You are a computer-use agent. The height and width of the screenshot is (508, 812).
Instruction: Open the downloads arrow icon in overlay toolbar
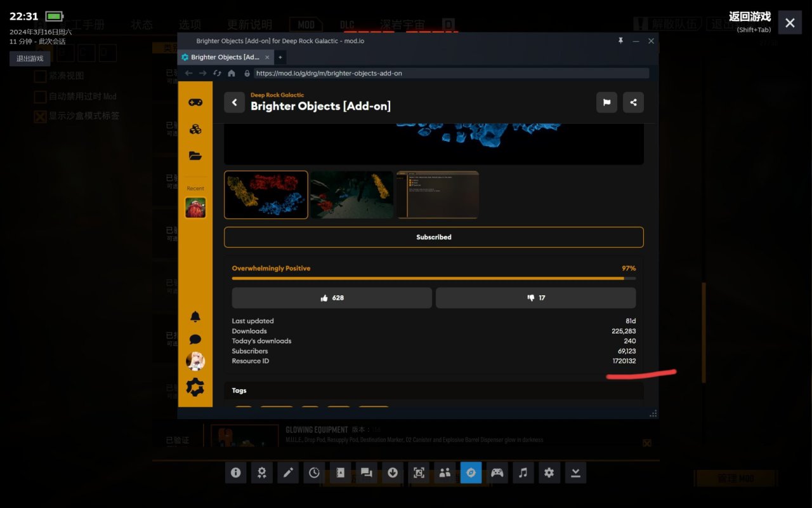(x=393, y=472)
